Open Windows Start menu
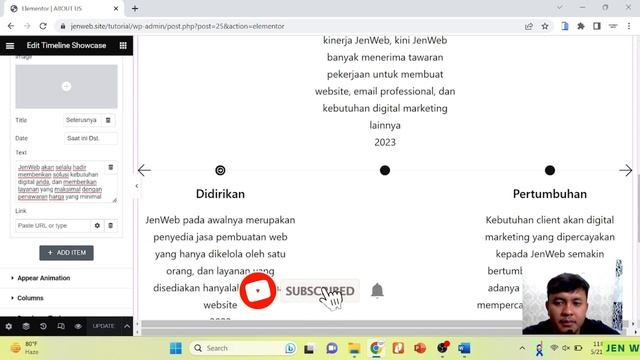Viewport: 640px width, 360px height. pos(176,348)
